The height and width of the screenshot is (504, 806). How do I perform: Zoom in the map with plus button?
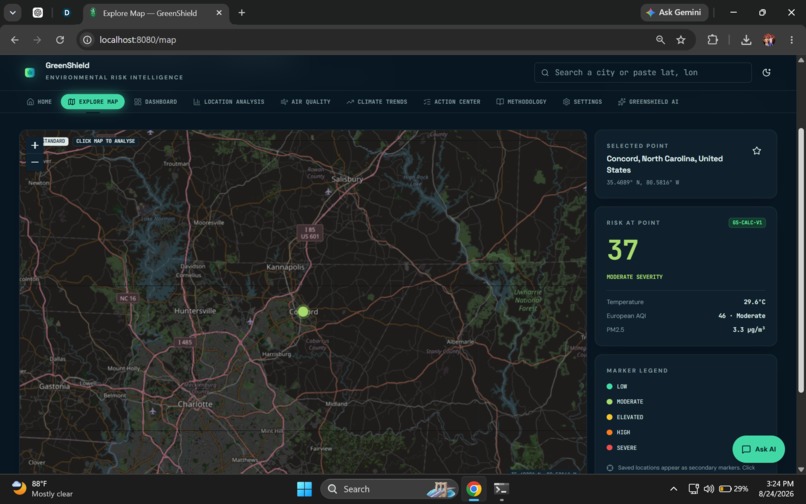[x=34, y=146]
